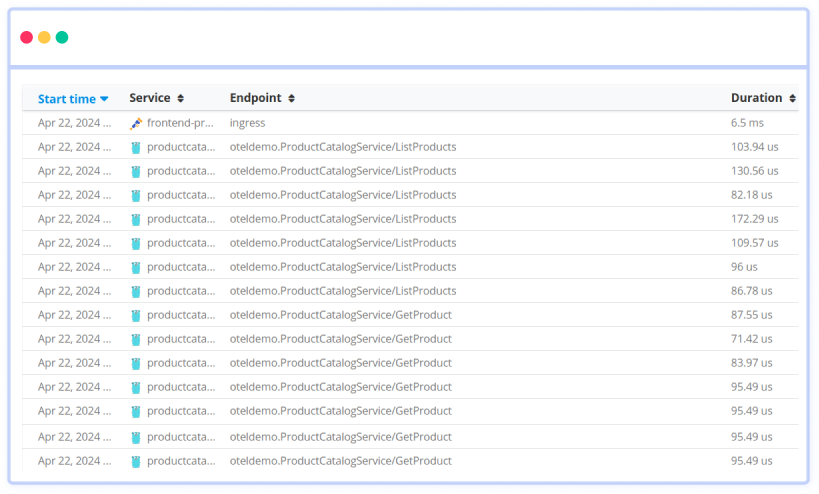Toggle sort arrows beside Duration header
Viewport: 819px width, 494px height.
[x=792, y=98]
